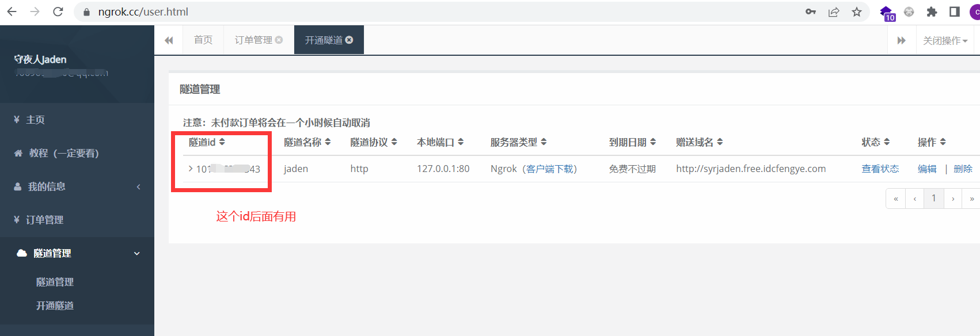Click 编辑 to edit the jaden tunnel
Image resolution: width=980 pixels, height=336 pixels.
926,169
